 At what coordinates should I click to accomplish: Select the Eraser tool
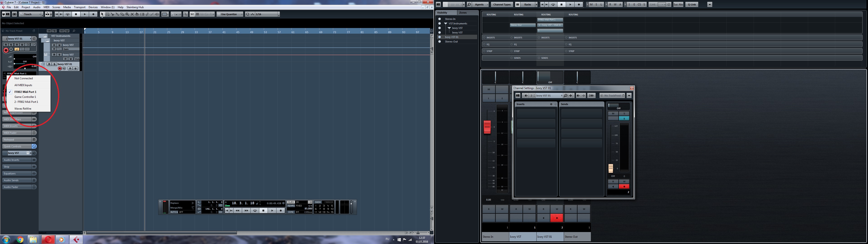pyautogui.click(x=122, y=14)
